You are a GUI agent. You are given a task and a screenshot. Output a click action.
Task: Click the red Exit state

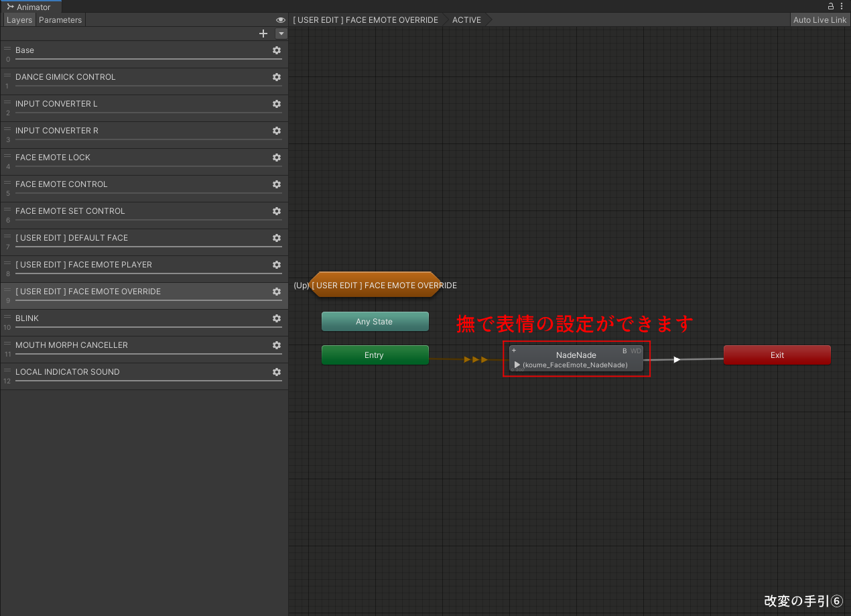777,355
